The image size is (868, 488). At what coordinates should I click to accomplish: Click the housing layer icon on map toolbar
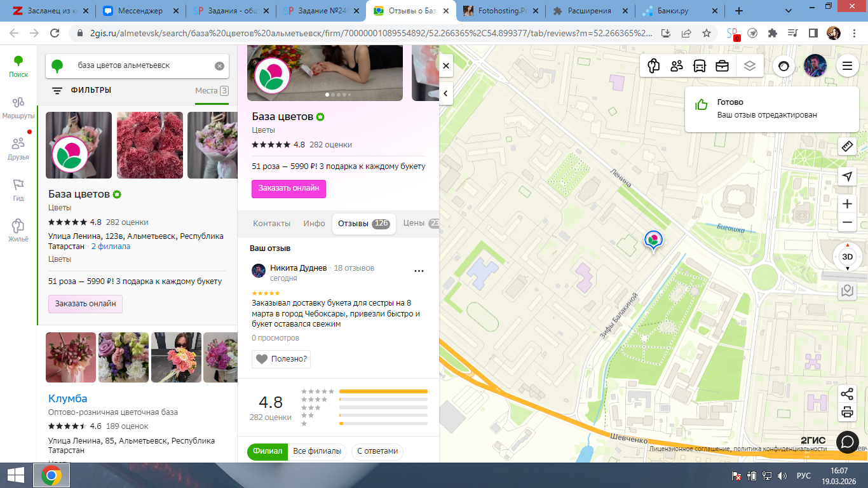pos(653,65)
